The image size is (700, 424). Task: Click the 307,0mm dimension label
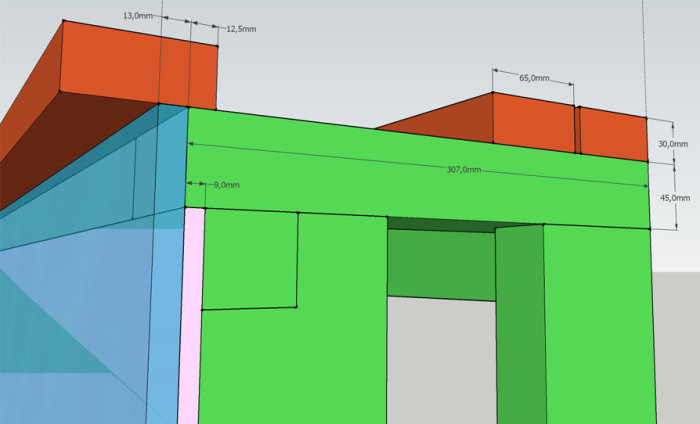pos(464,170)
